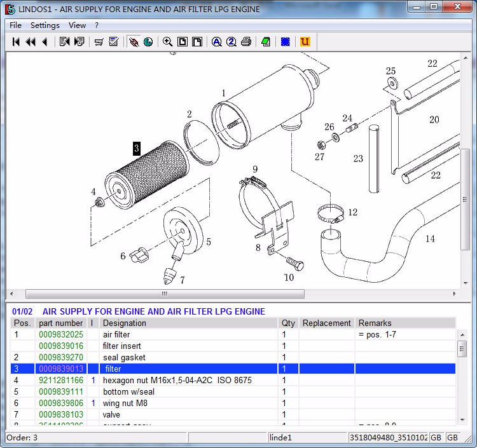Select part number 0009839013
This screenshot has width=477, height=448.
[61, 369]
